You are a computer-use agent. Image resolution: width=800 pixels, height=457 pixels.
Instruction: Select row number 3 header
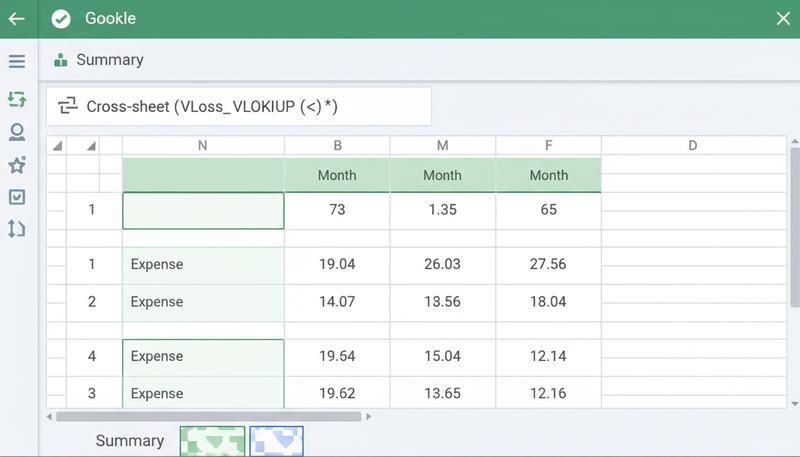click(92, 393)
